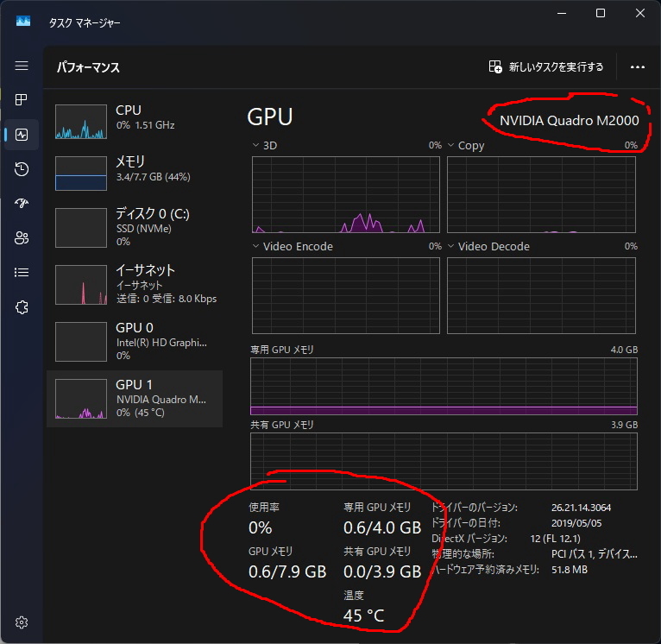Select the イーサネット performance item

pyautogui.click(x=134, y=284)
